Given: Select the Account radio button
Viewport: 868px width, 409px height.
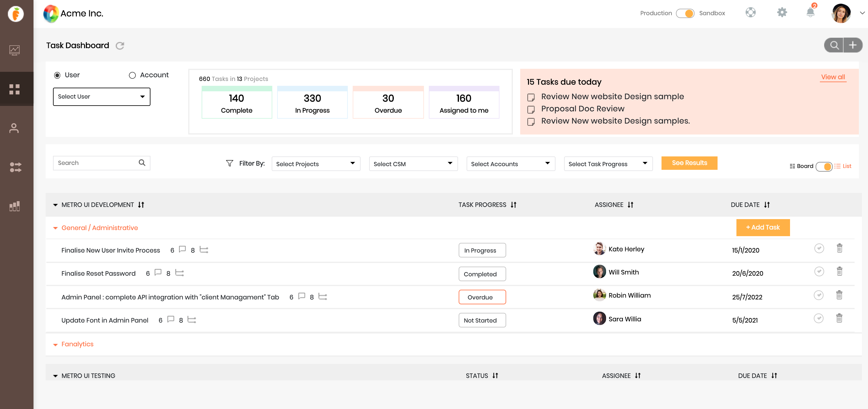Looking at the screenshot, I should coord(132,75).
